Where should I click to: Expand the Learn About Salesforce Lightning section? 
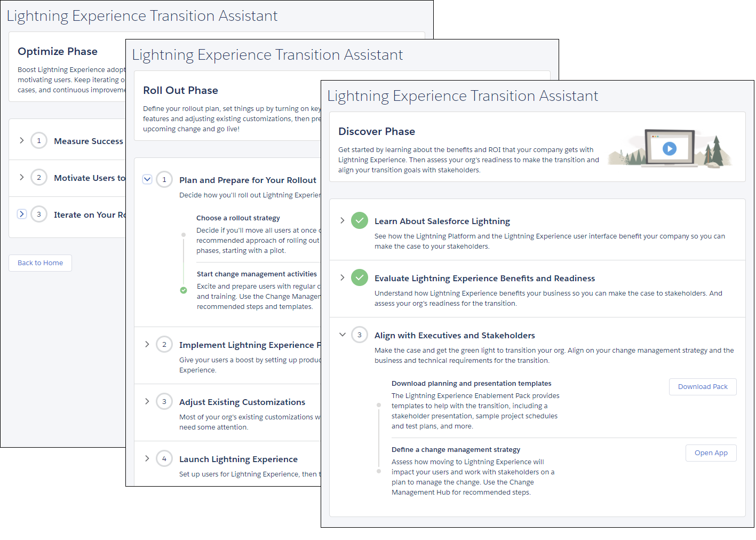coord(341,219)
